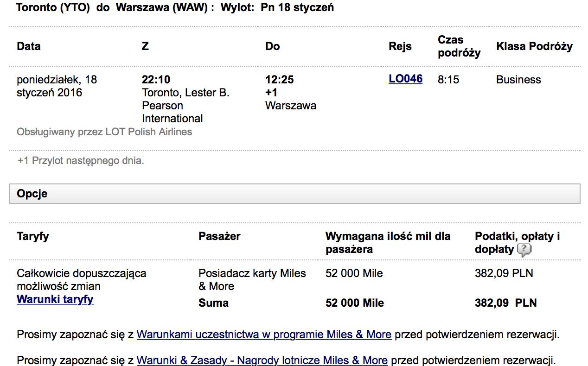Click Obsługiwany przez LOT Polish Airlines note

(x=104, y=132)
